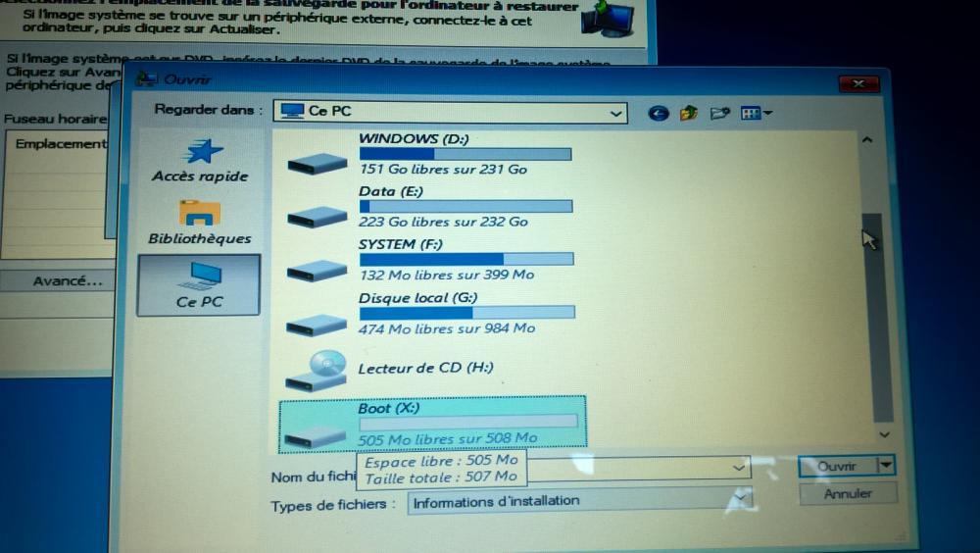This screenshot has height=553, width=980.
Task: Click '505 Mo libres sur 508 Mo' text
Action: point(448,439)
